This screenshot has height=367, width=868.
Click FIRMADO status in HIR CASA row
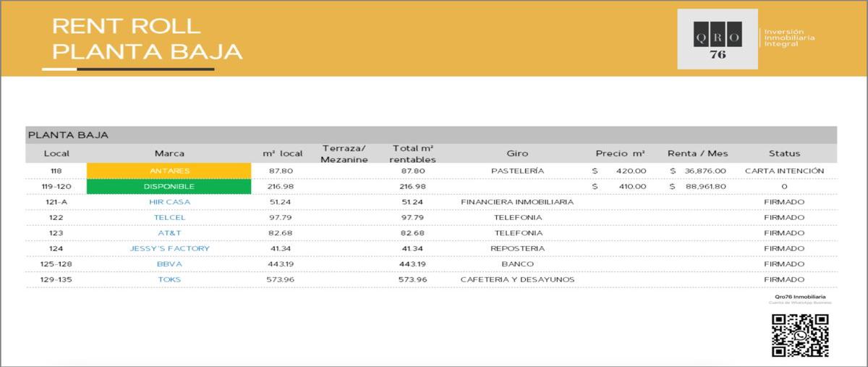click(784, 202)
